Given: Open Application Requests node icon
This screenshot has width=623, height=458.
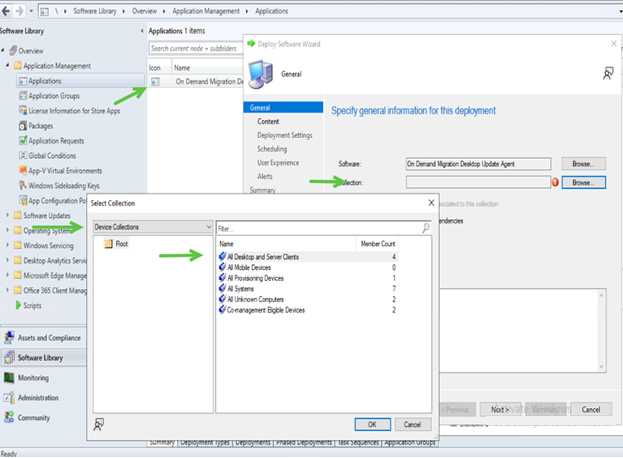Looking at the screenshot, I should (x=23, y=141).
